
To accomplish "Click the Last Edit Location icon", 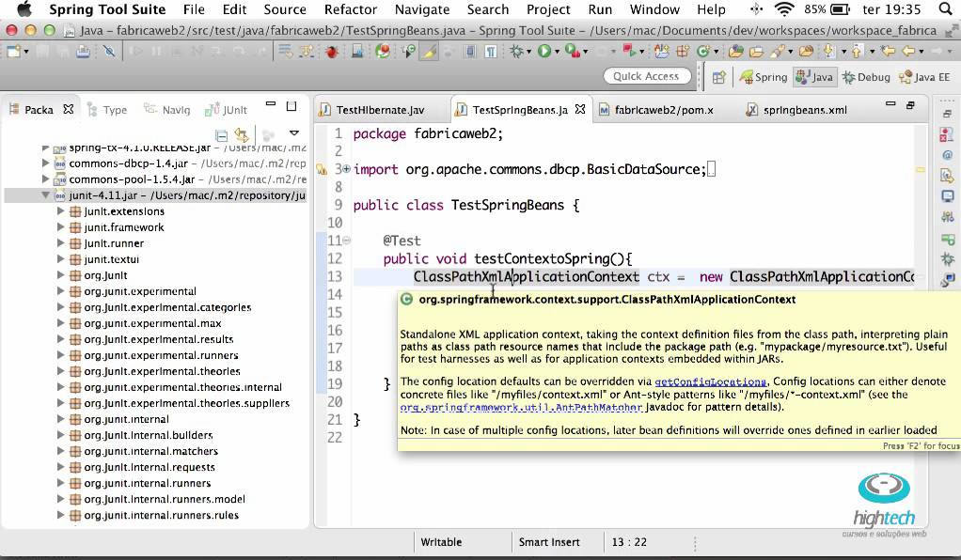I will tap(888, 52).
